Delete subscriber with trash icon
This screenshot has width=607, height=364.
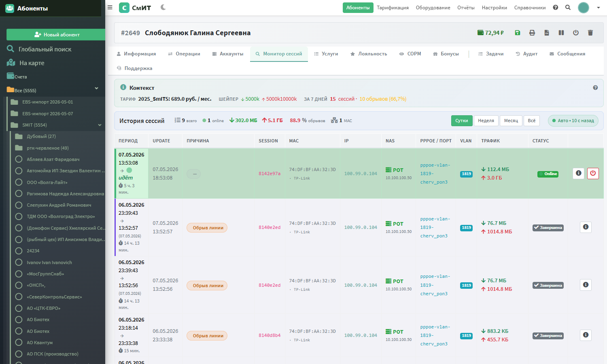(590, 33)
